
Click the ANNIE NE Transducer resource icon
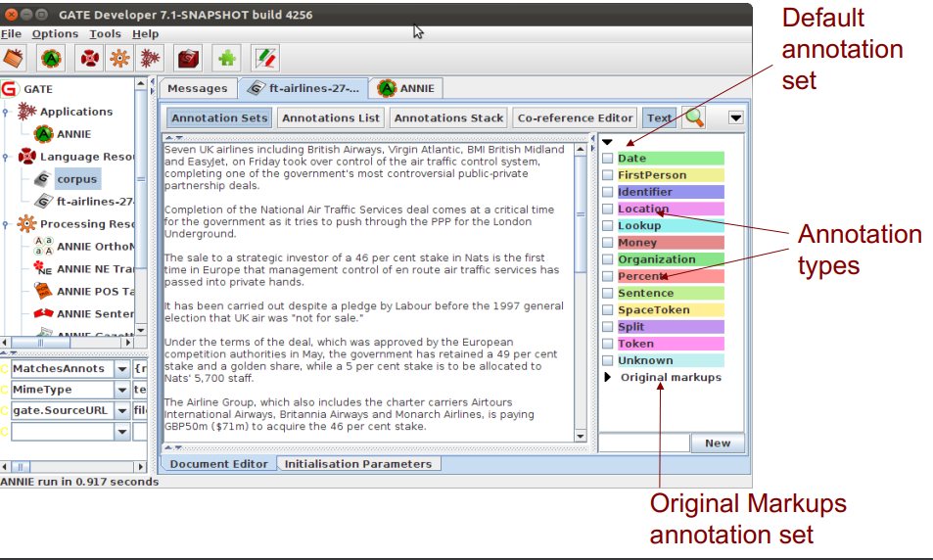[x=43, y=268]
